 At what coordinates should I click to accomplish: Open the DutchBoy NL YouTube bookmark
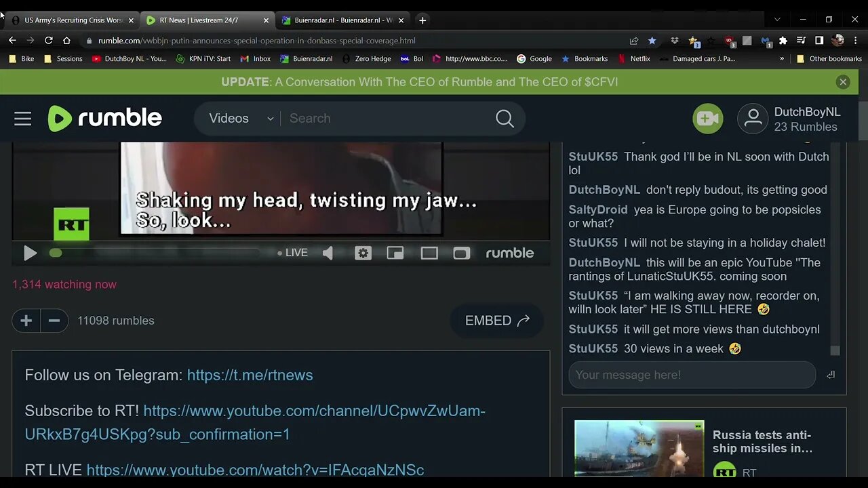point(129,59)
